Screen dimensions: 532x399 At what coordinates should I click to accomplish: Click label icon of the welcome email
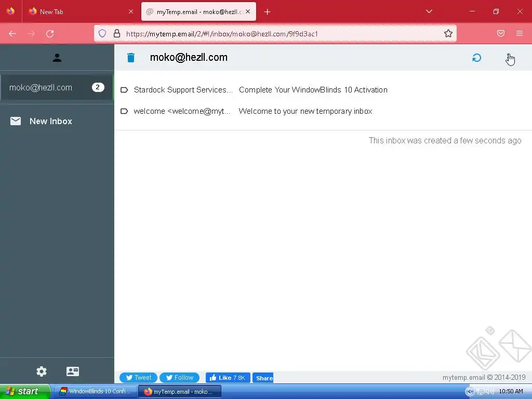124,111
